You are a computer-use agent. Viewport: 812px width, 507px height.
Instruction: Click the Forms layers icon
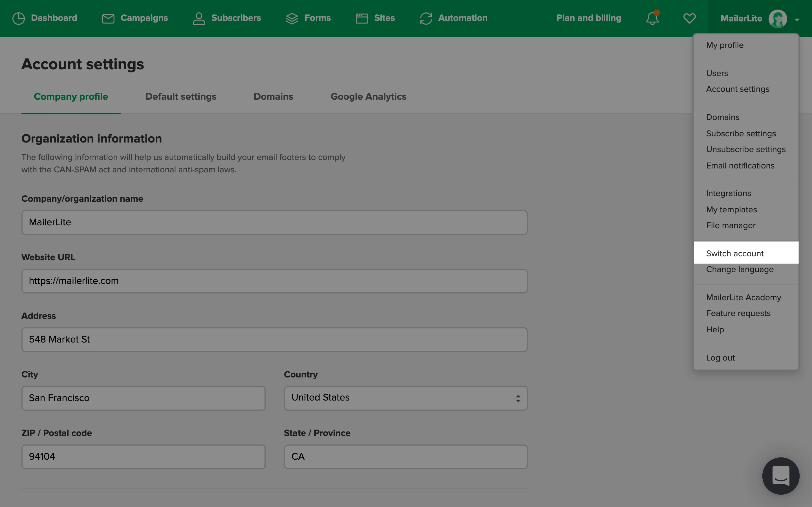[292, 18]
